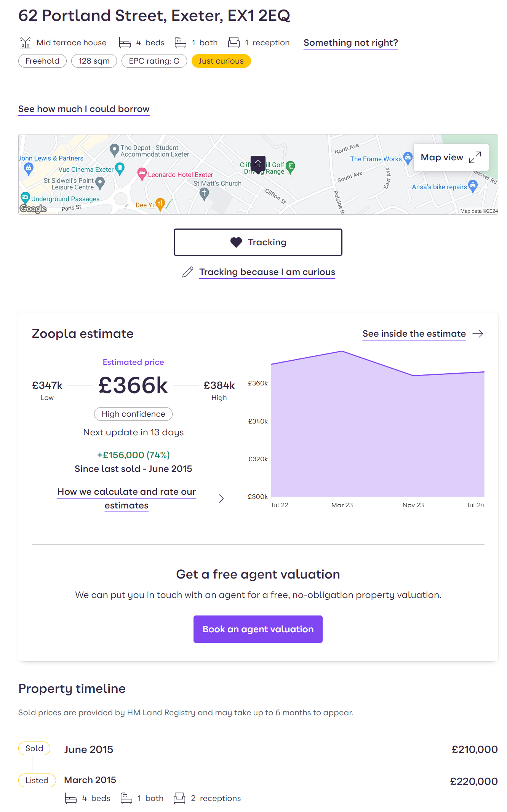
Task: Click the reception sofa icon
Action: 233,42
